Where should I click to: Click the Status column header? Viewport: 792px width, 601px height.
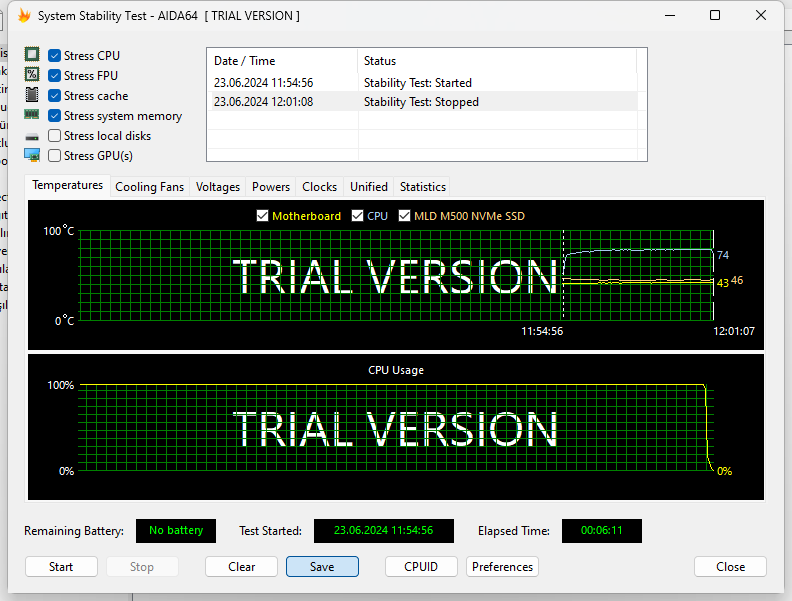[497, 61]
